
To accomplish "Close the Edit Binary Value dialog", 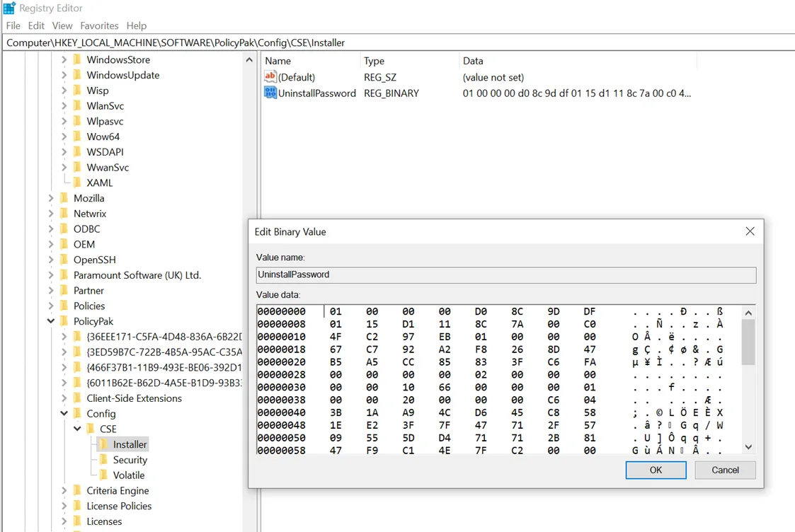I will [750, 231].
